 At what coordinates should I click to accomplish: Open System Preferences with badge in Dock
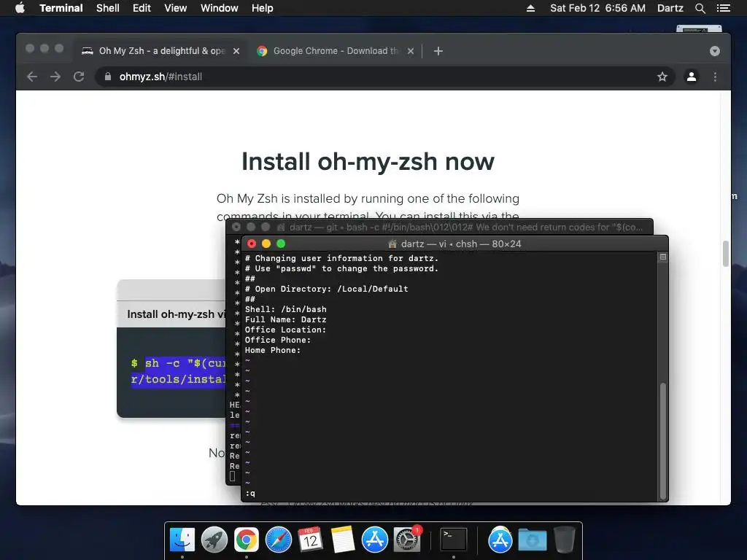(x=407, y=540)
